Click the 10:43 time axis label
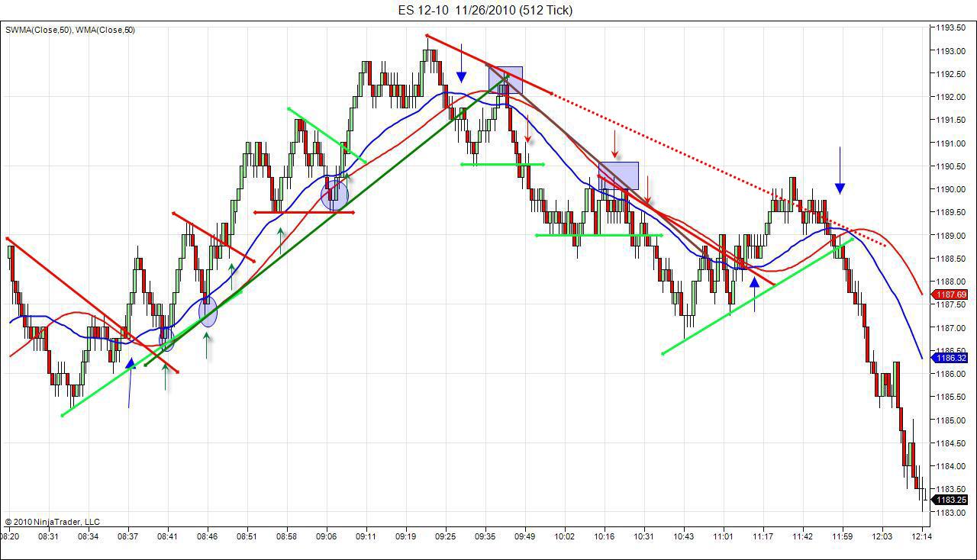This screenshot has width=977, height=560. click(x=684, y=536)
